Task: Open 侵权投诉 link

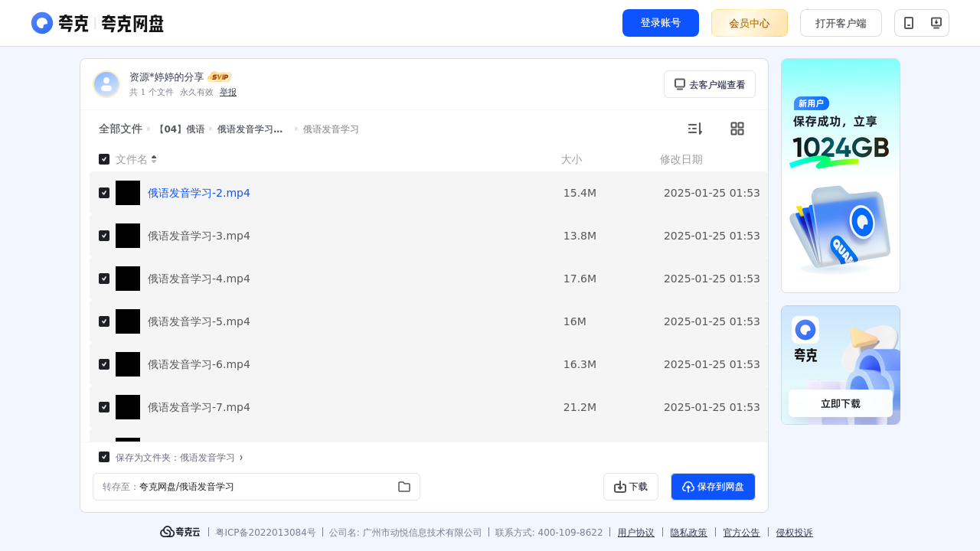Action: coord(795,532)
